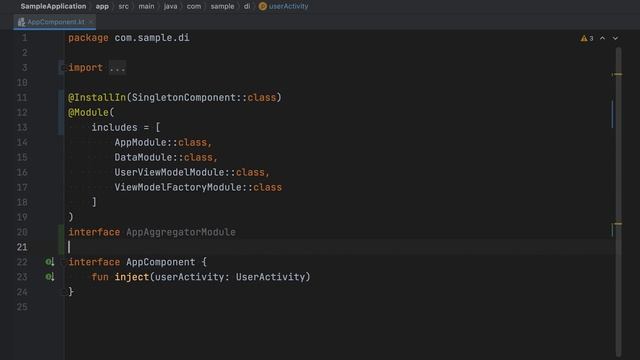The height and width of the screenshot is (360, 640).
Task: Click the SampleApplication breadcrumb
Action: pyautogui.click(x=53, y=6)
